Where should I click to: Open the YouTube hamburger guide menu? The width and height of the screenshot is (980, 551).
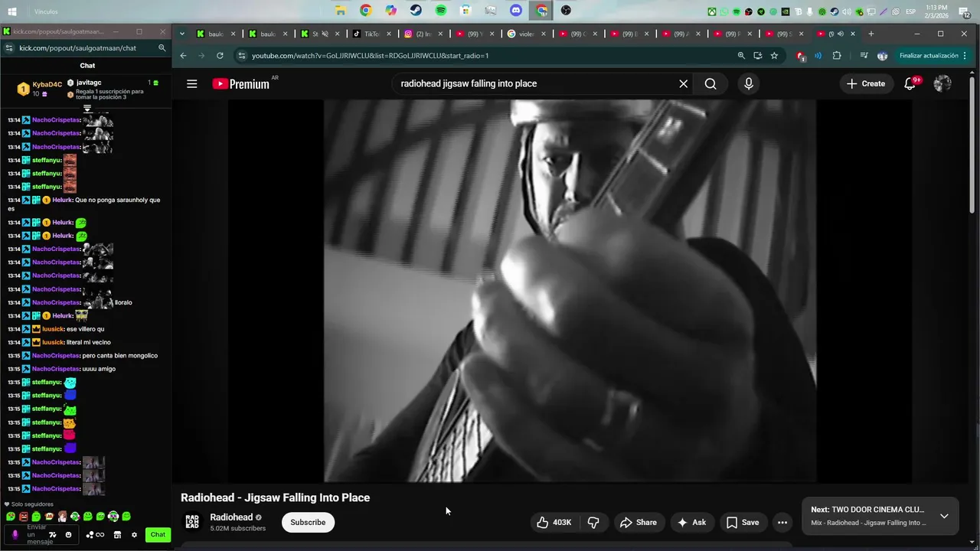tap(192, 84)
